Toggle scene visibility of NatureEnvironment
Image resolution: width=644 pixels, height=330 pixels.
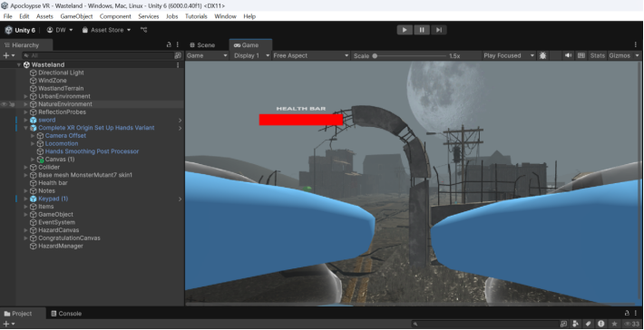[x=5, y=104]
